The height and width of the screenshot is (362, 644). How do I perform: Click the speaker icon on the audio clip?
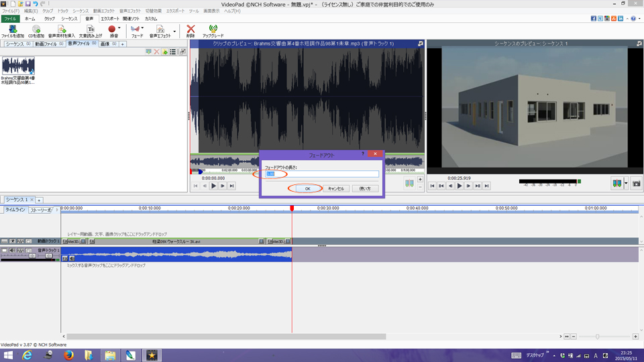(72, 258)
